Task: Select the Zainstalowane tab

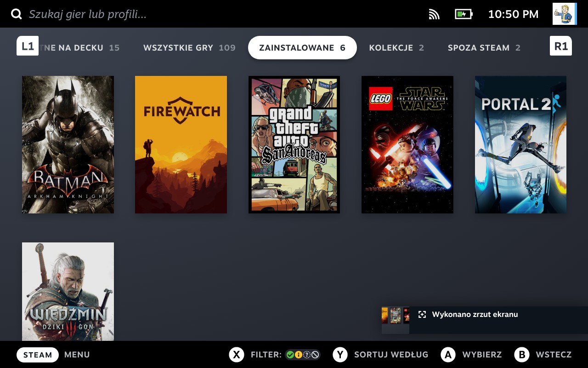Action: 302,48
